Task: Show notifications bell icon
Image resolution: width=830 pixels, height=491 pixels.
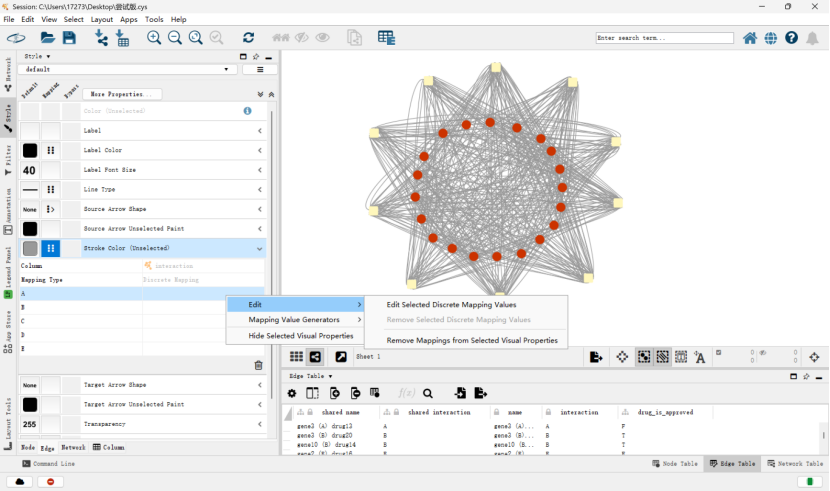Action: tap(812, 38)
